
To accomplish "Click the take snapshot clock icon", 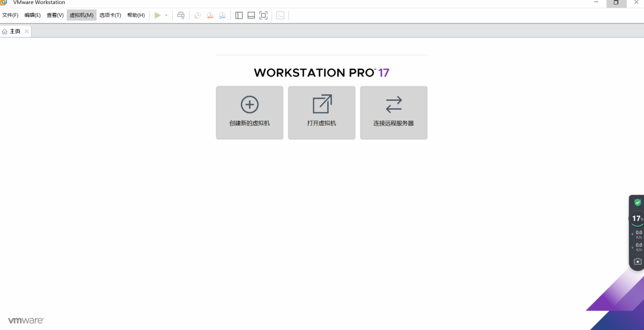I will (x=197, y=15).
